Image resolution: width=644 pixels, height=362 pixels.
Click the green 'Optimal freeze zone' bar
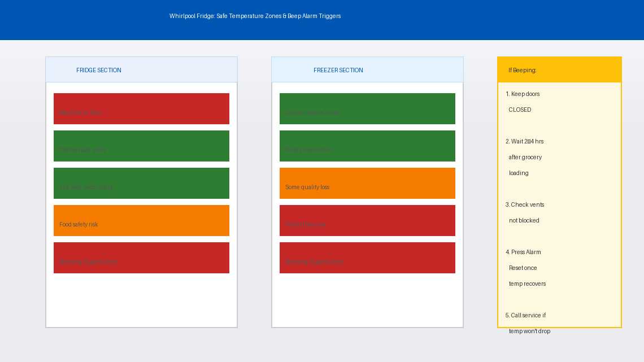tap(367, 108)
